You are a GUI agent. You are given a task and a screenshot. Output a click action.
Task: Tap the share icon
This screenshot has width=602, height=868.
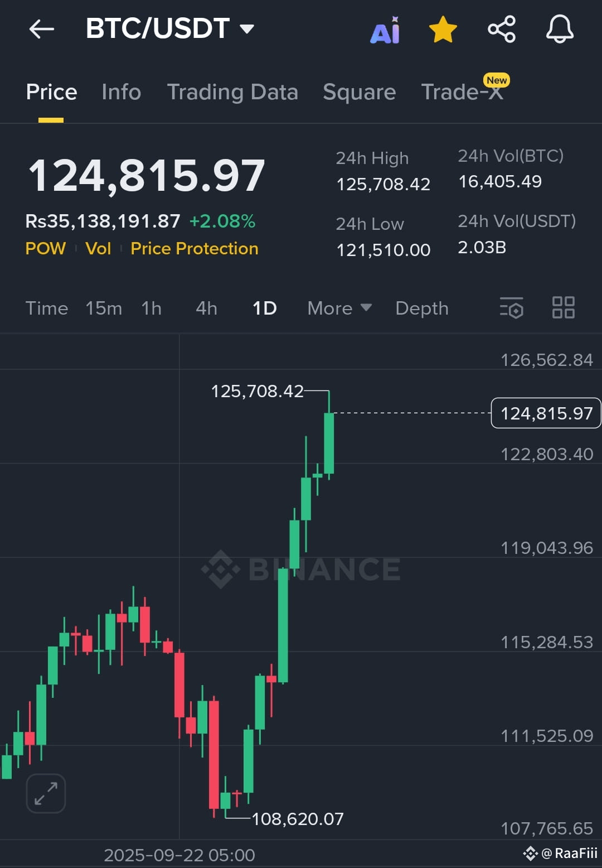pyautogui.click(x=502, y=30)
